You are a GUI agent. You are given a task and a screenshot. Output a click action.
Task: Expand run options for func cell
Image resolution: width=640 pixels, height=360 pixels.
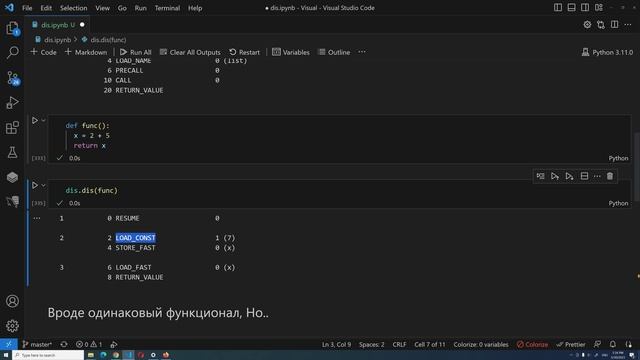[x=43, y=120]
